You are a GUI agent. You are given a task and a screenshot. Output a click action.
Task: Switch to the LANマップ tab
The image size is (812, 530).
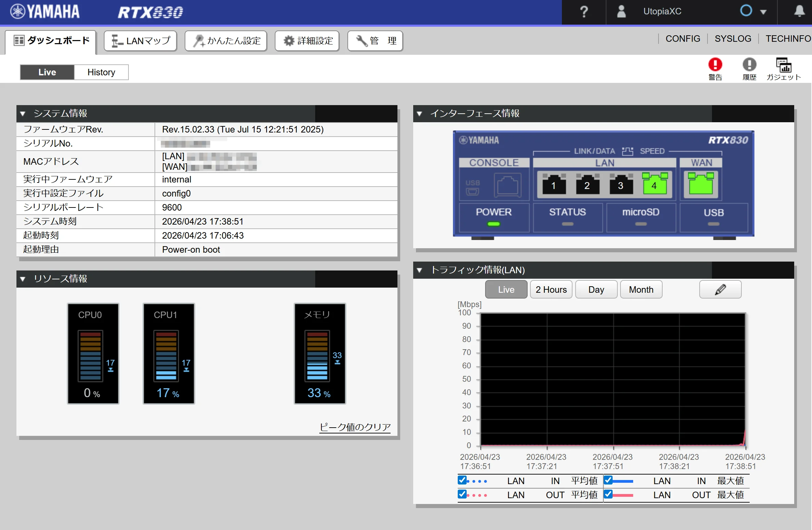pos(140,41)
